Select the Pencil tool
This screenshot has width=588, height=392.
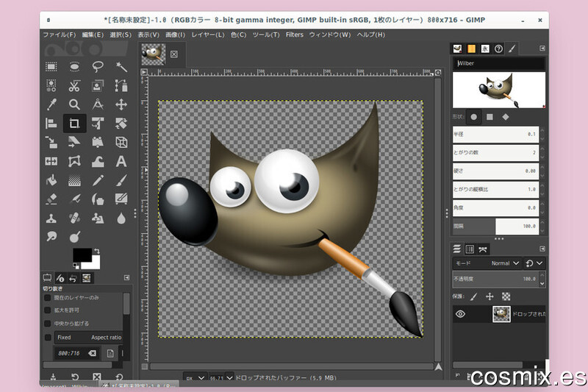(98, 180)
